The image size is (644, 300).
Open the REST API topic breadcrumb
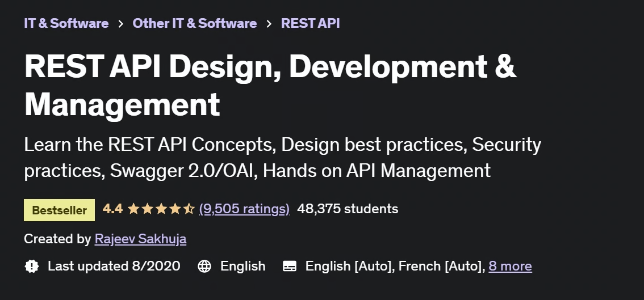(x=310, y=23)
